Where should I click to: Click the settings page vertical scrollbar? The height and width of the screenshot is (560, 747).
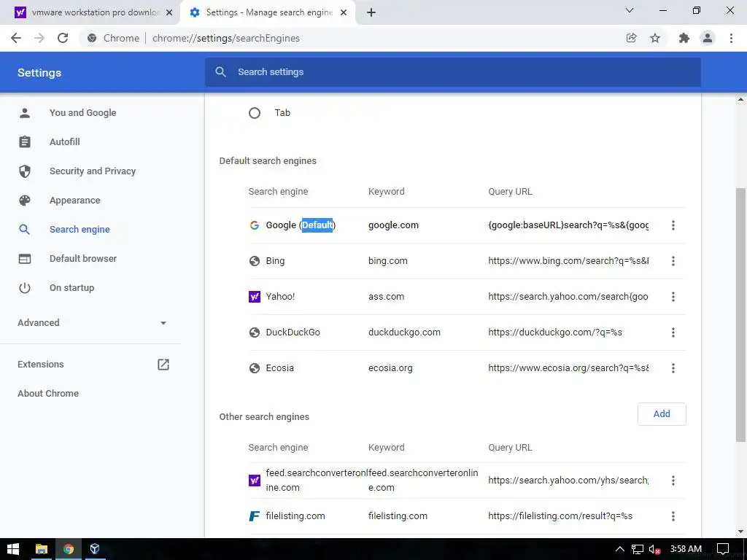coord(741,314)
